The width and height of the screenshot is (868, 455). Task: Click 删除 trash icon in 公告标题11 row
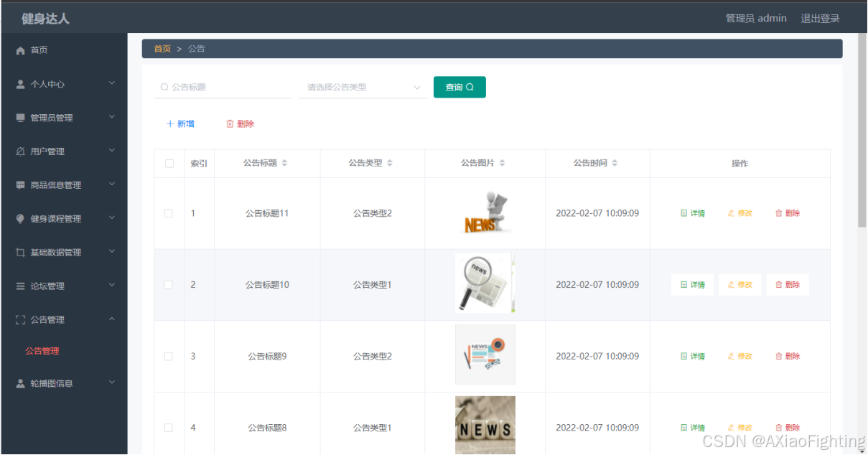[x=779, y=214]
